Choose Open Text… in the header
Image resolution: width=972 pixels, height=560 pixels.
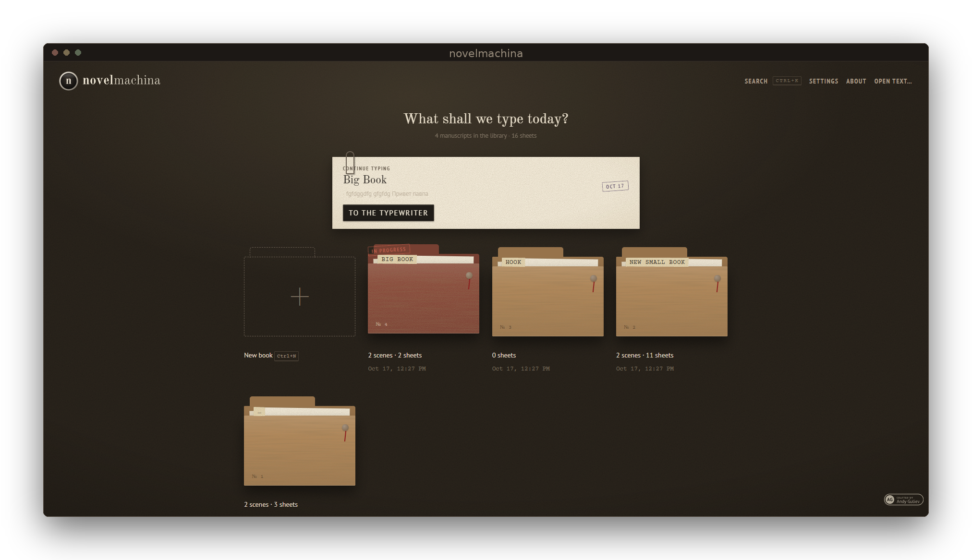click(x=893, y=81)
